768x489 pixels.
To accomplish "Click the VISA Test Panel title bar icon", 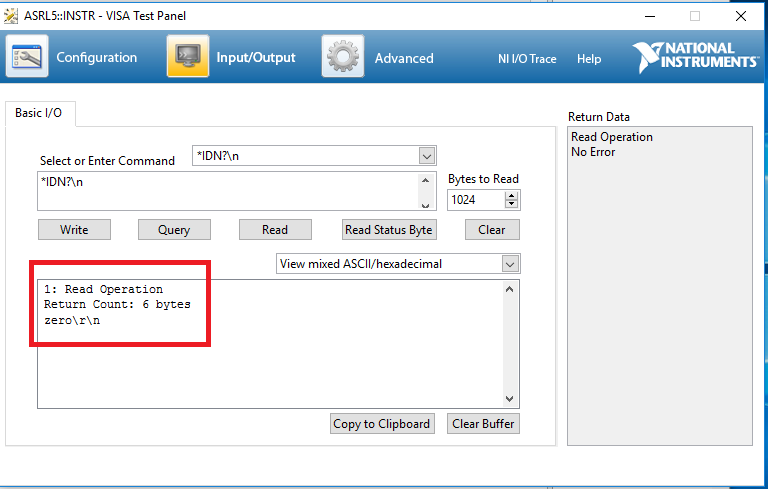I will [x=11, y=16].
